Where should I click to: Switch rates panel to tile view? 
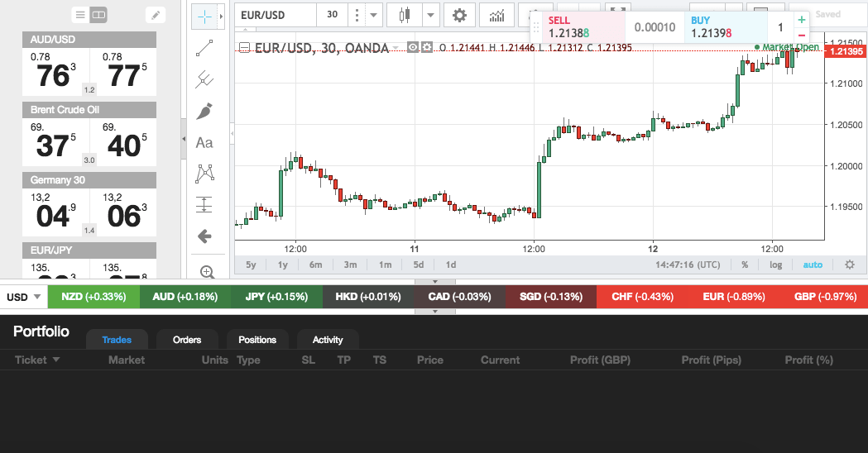(x=98, y=15)
